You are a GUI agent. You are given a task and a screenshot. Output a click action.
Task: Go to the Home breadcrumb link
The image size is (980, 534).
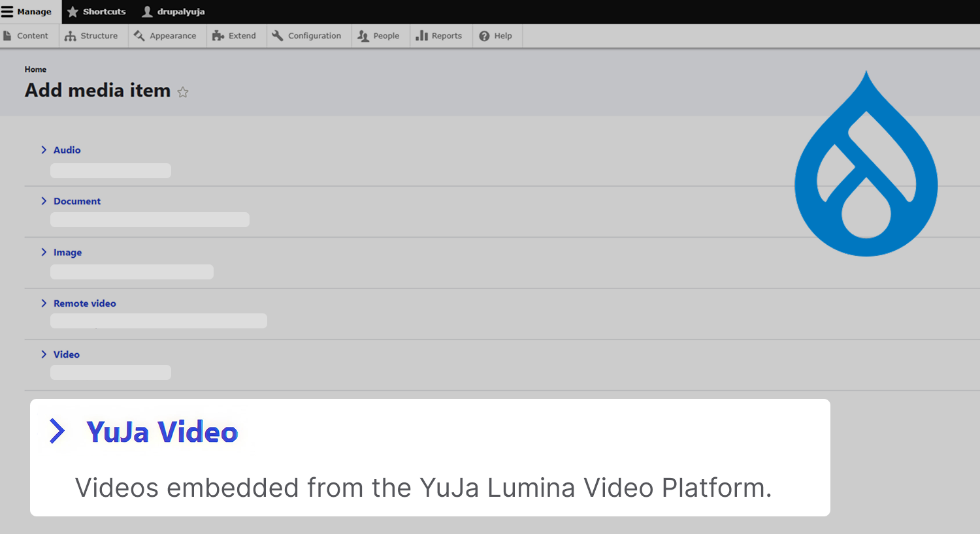pyautogui.click(x=35, y=69)
